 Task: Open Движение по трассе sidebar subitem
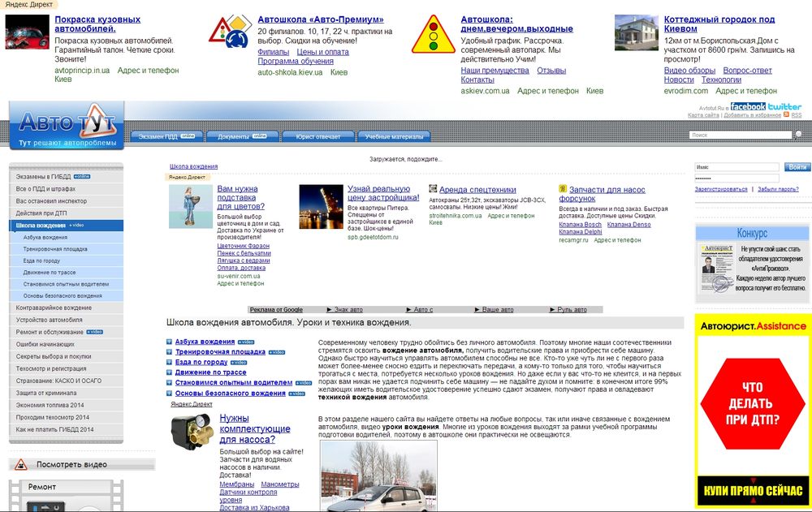coord(67,273)
